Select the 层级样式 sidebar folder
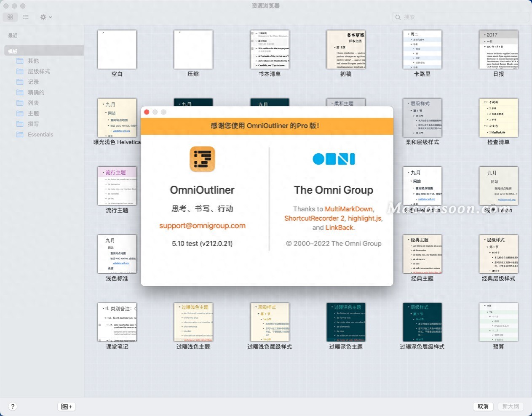This screenshot has height=416, width=532. tap(39, 71)
